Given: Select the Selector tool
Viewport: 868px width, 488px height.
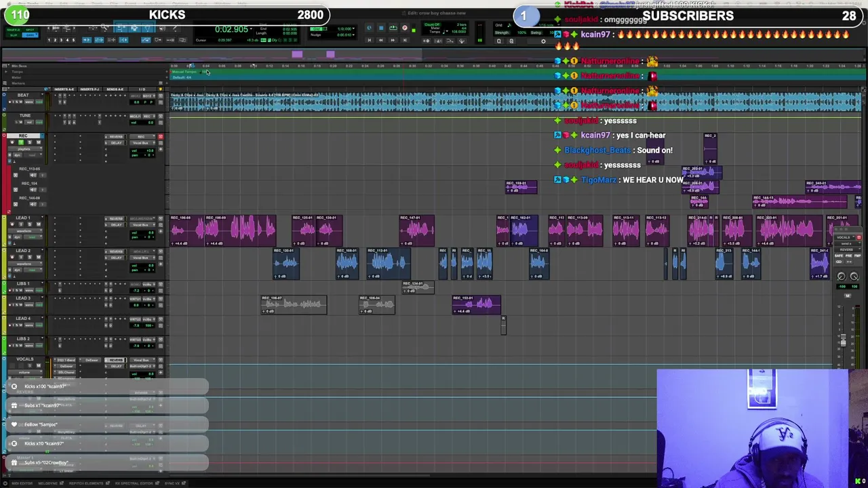Looking at the screenshot, I should tap(134, 28).
